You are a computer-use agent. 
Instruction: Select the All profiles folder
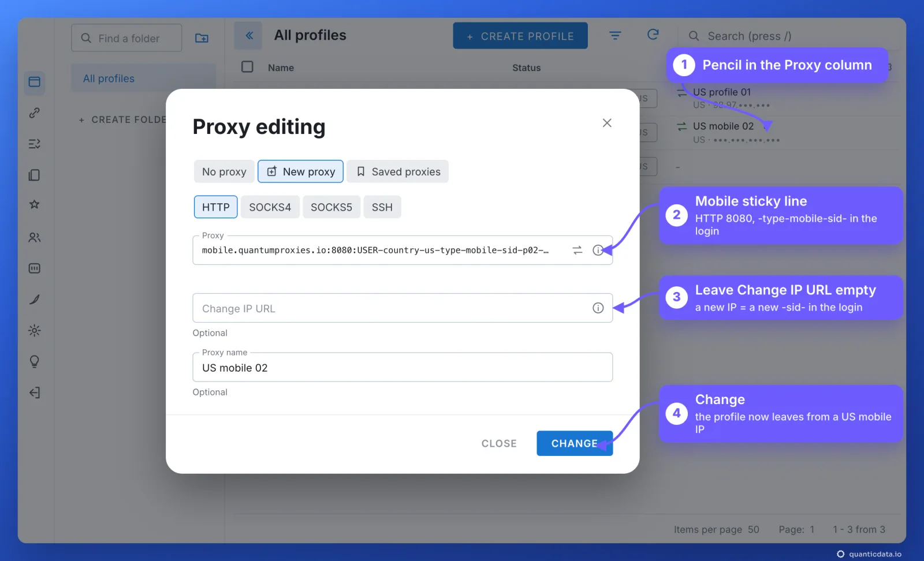[143, 78]
